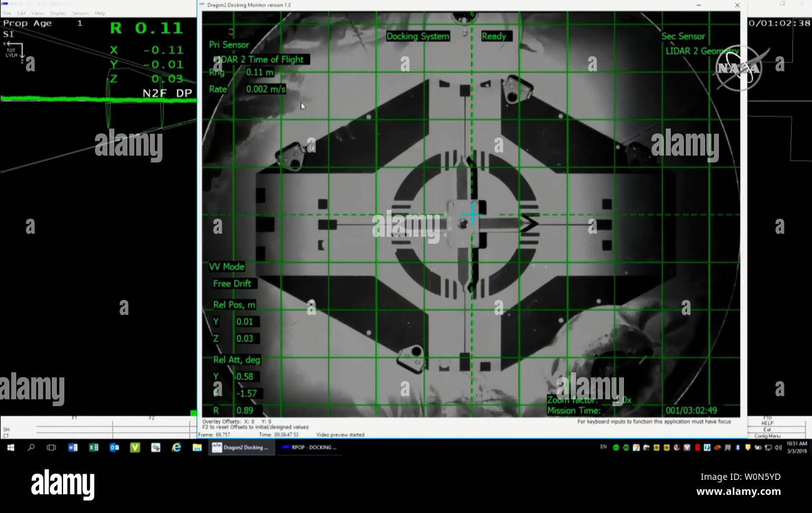Viewport: 812px width, 513px height.
Task: Open the RPOP Edit menu
Action: tap(21, 13)
